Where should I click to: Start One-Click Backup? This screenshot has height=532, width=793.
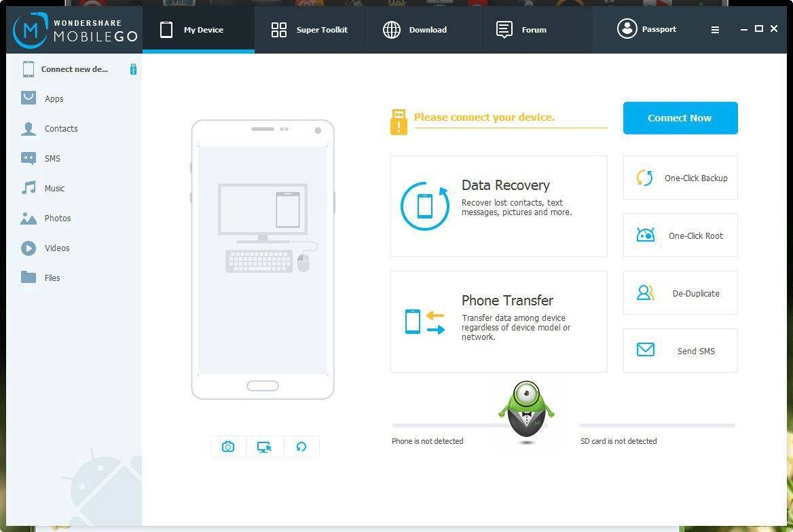tap(680, 178)
